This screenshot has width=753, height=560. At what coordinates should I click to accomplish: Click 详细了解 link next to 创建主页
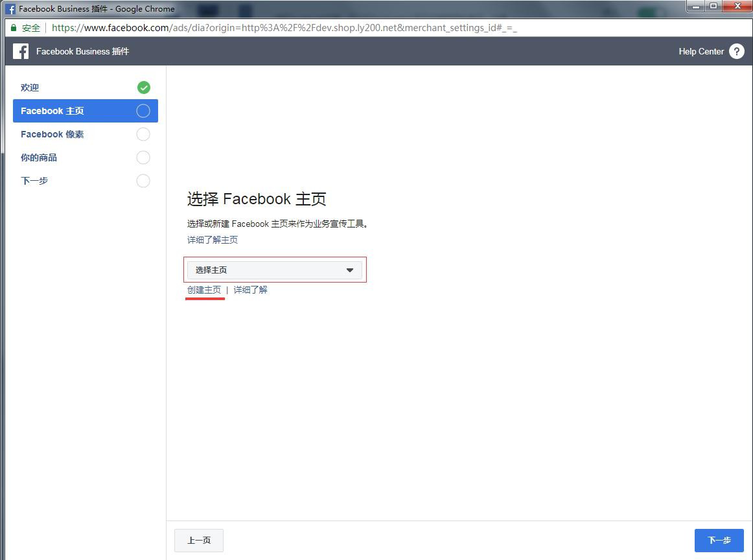tap(250, 290)
